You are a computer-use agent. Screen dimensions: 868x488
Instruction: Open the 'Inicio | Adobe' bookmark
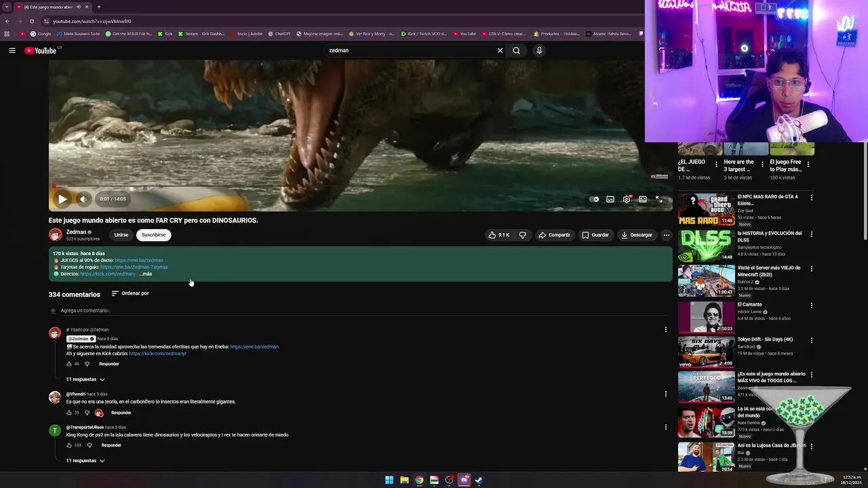point(247,34)
